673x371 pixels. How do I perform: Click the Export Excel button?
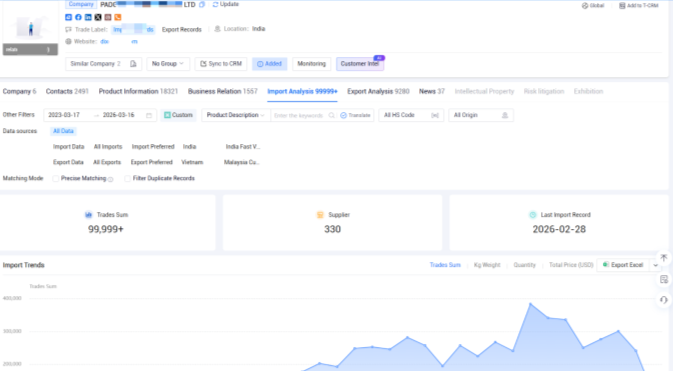624,265
